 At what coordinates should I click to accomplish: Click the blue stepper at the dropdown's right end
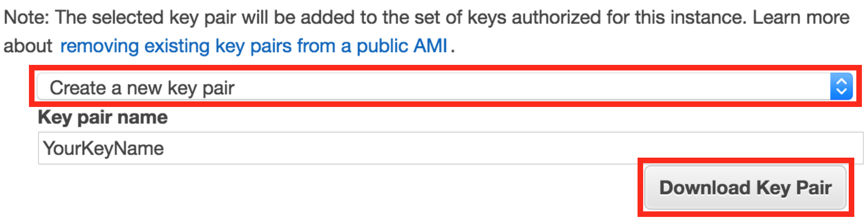(841, 87)
